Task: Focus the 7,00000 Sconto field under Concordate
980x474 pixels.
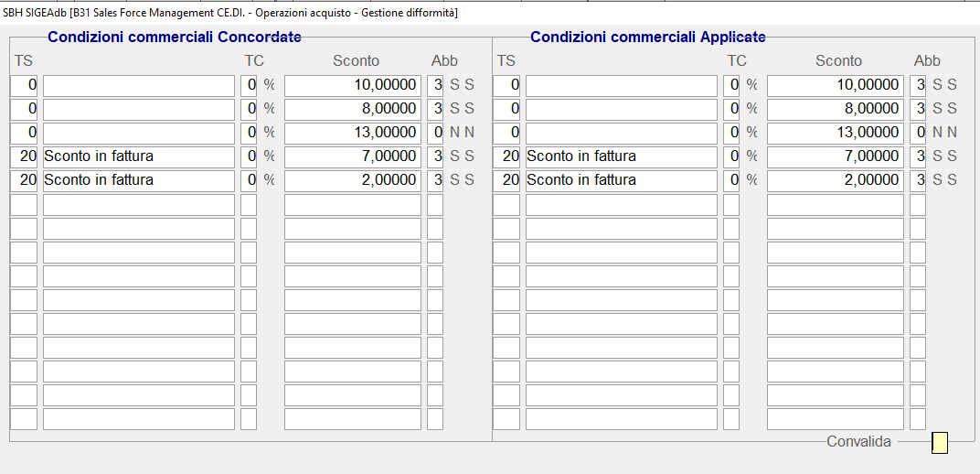Action: click(x=353, y=156)
